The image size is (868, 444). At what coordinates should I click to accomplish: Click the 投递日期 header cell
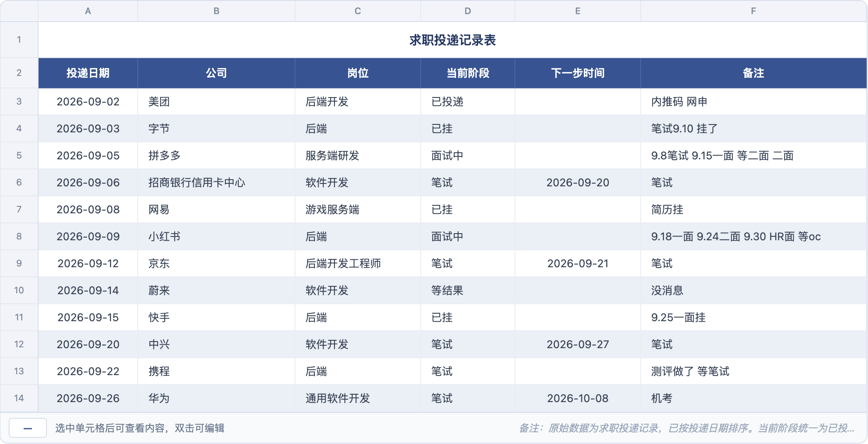(88, 73)
